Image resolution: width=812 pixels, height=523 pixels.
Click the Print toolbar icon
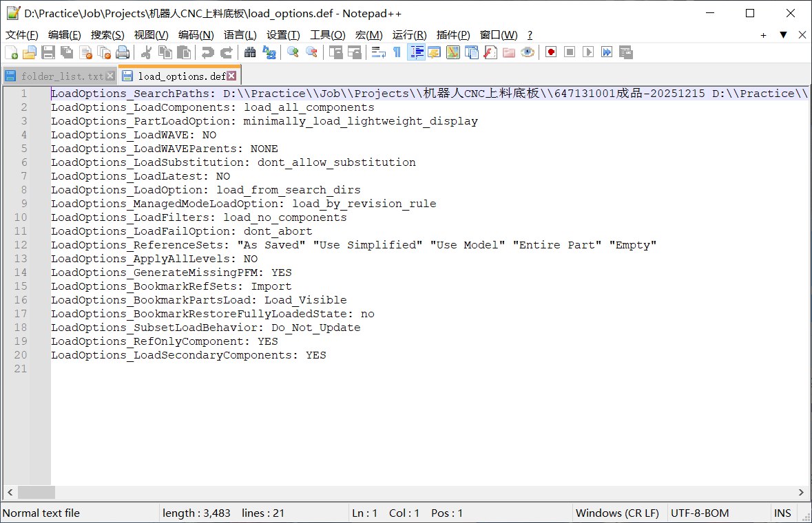123,52
